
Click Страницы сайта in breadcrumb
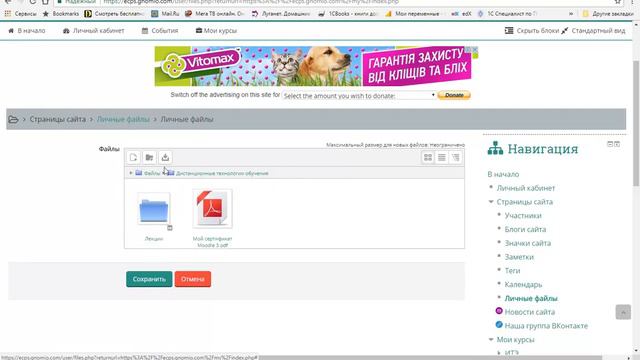pyautogui.click(x=58, y=119)
